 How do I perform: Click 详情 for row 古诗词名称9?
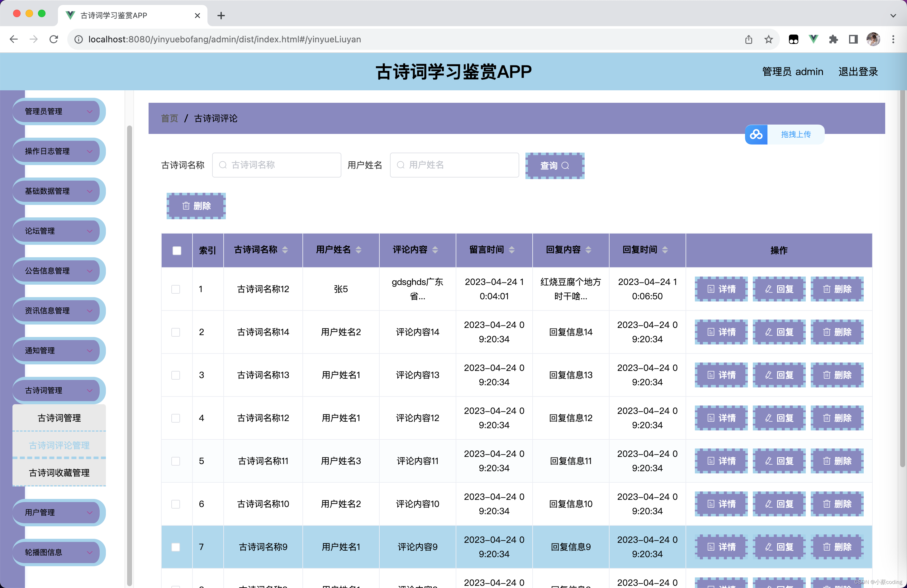[x=721, y=547]
